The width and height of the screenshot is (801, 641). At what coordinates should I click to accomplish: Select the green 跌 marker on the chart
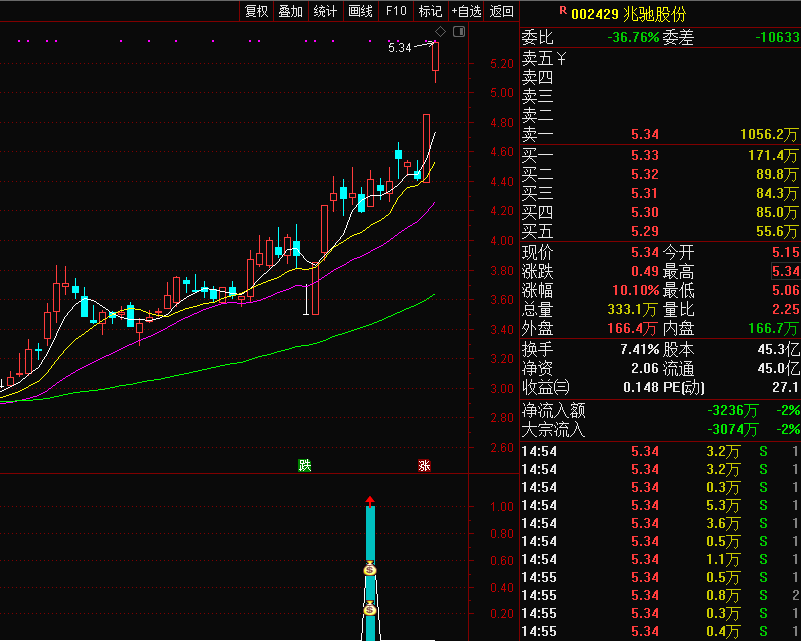(x=304, y=465)
